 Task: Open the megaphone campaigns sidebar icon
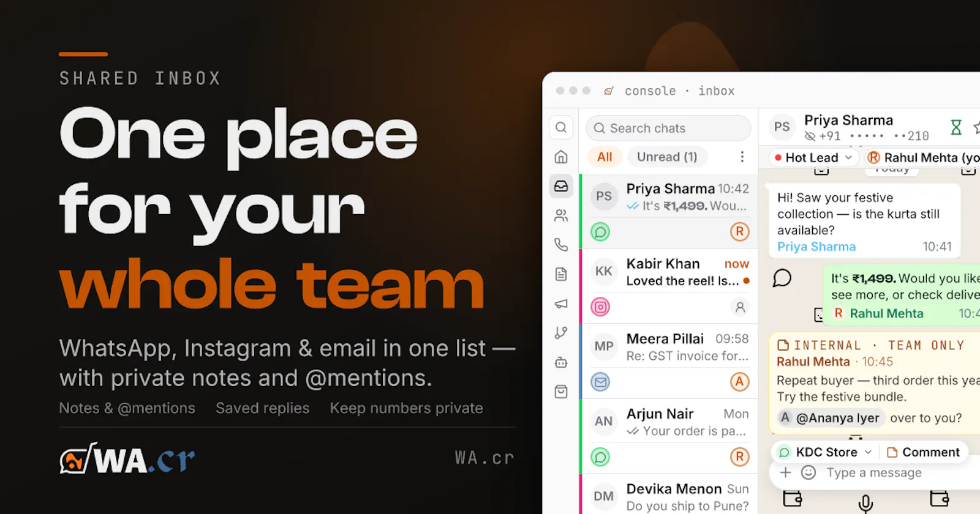pos(561,304)
